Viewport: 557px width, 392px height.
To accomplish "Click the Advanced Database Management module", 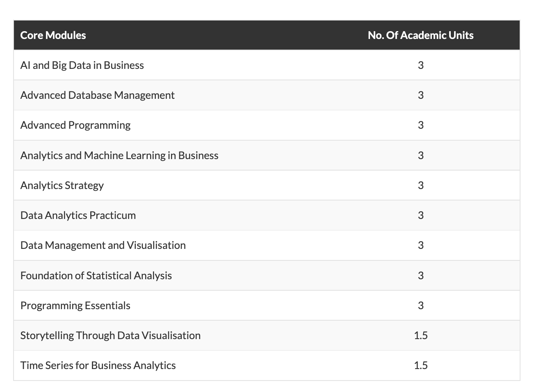I will (x=97, y=95).
